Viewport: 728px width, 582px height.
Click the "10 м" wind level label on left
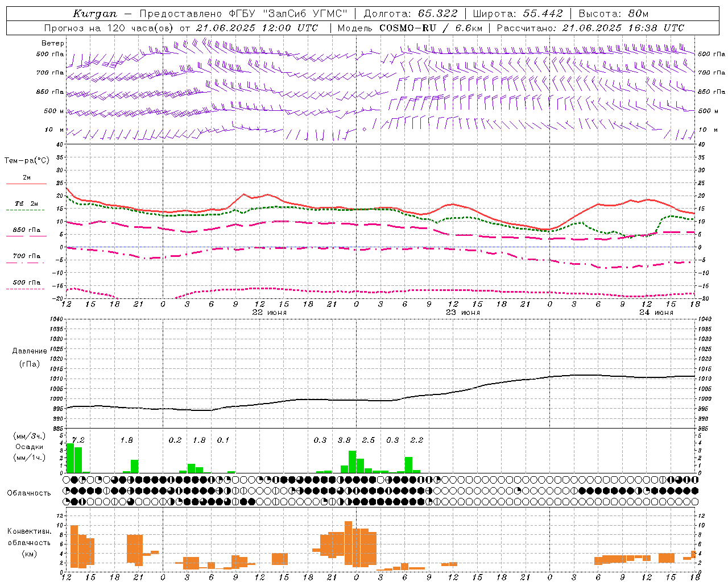coord(55,130)
